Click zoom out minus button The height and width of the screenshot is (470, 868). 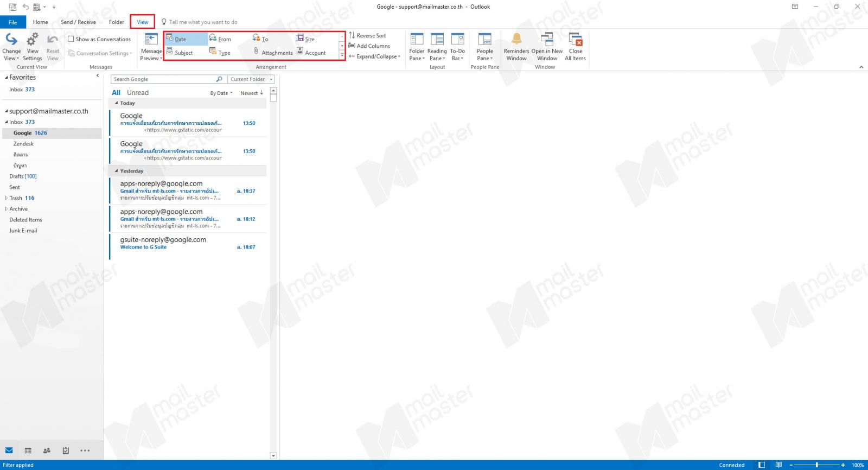[791, 465]
